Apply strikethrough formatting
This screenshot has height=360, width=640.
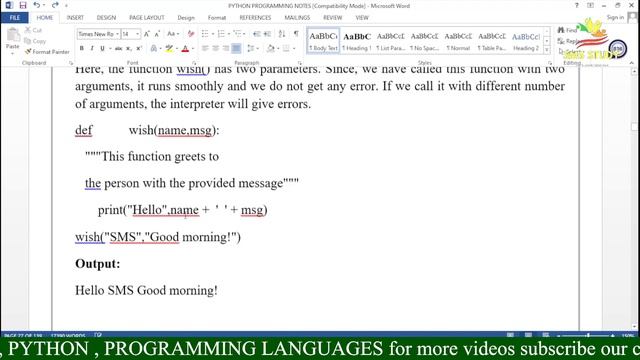pos(118,49)
